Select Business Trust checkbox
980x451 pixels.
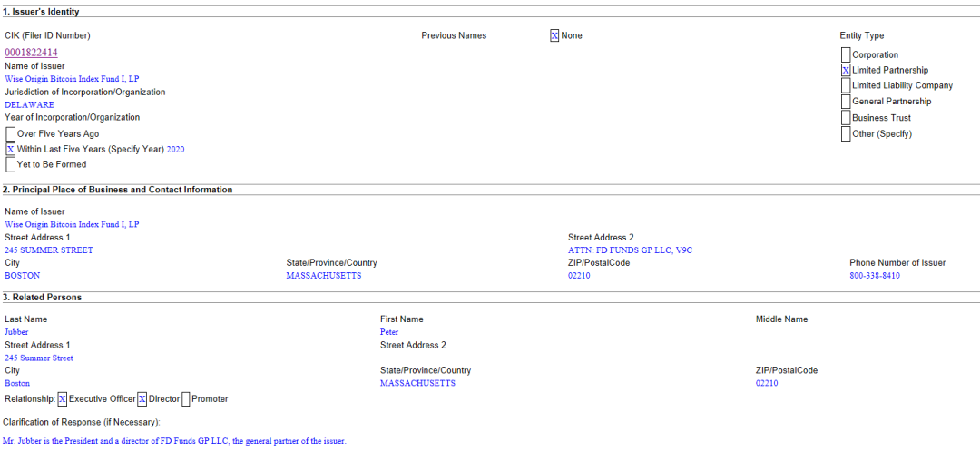click(846, 118)
